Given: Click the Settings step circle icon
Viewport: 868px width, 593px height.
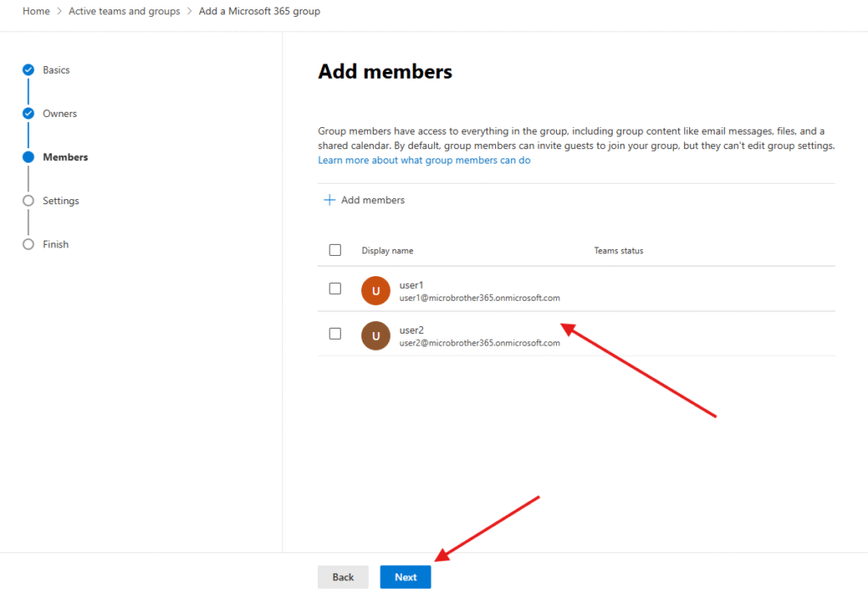Looking at the screenshot, I should (28, 201).
